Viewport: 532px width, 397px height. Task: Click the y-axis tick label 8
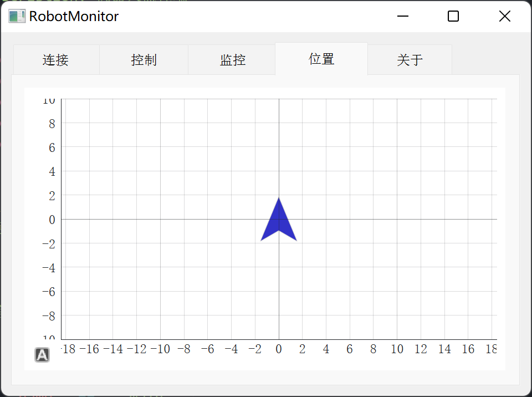coord(52,124)
